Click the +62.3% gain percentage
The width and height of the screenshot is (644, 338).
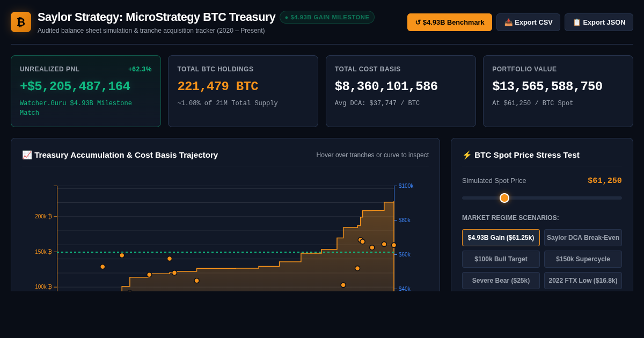[x=140, y=69]
